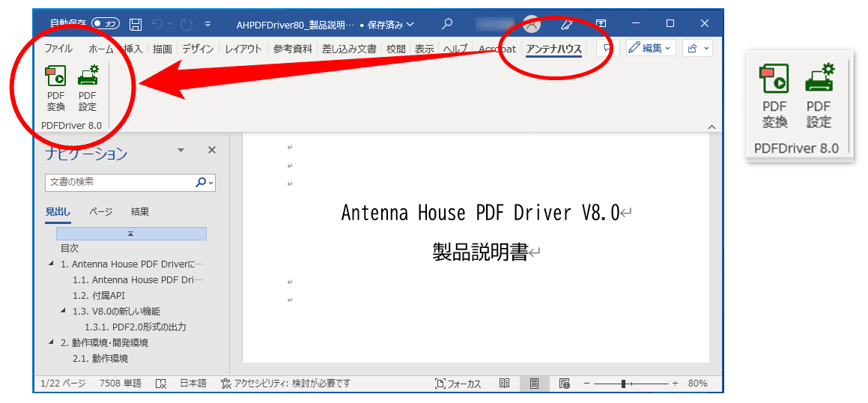Click the zoom out minus button
The image size is (868, 403).
587,383
